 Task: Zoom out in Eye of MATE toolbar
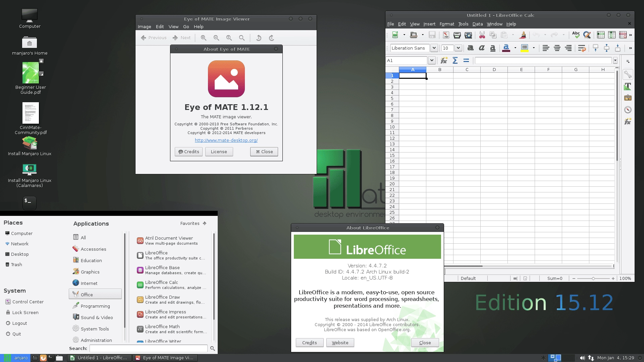pos(216,38)
